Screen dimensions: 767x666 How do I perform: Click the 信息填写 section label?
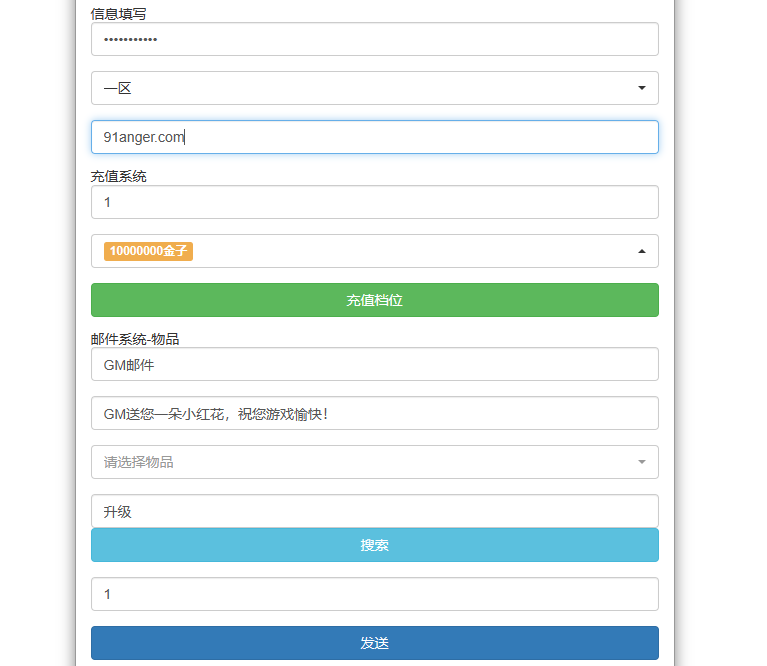tap(121, 14)
